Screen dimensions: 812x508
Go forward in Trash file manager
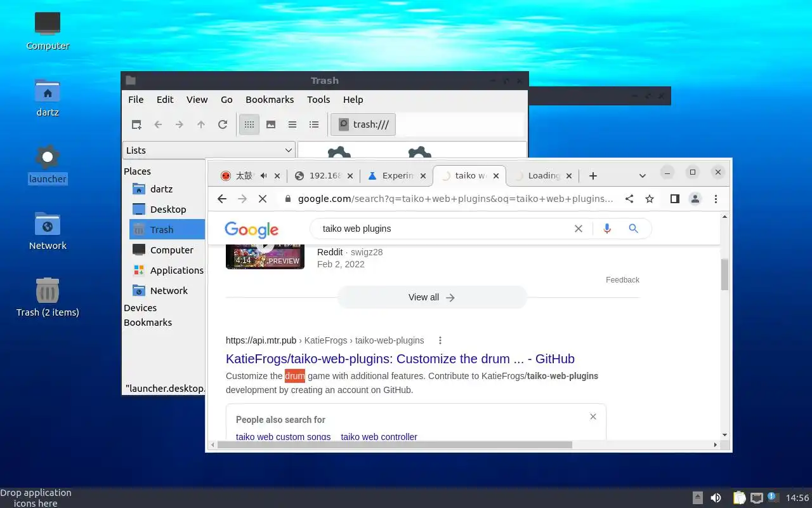pyautogui.click(x=180, y=124)
